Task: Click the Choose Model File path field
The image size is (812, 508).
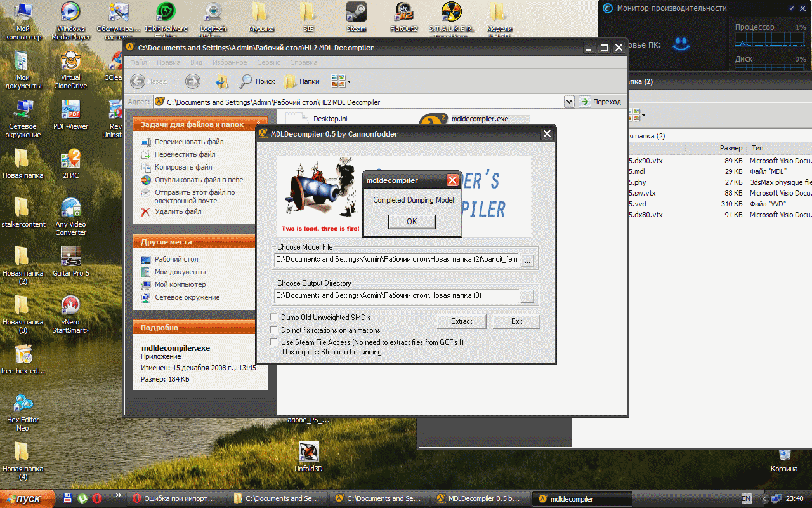Action: pyautogui.click(x=396, y=260)
